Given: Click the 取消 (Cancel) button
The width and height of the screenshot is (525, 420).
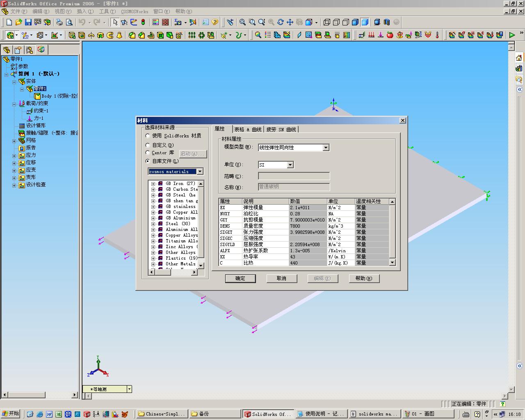Looking at the screenshot, I should tap(281, 278).
